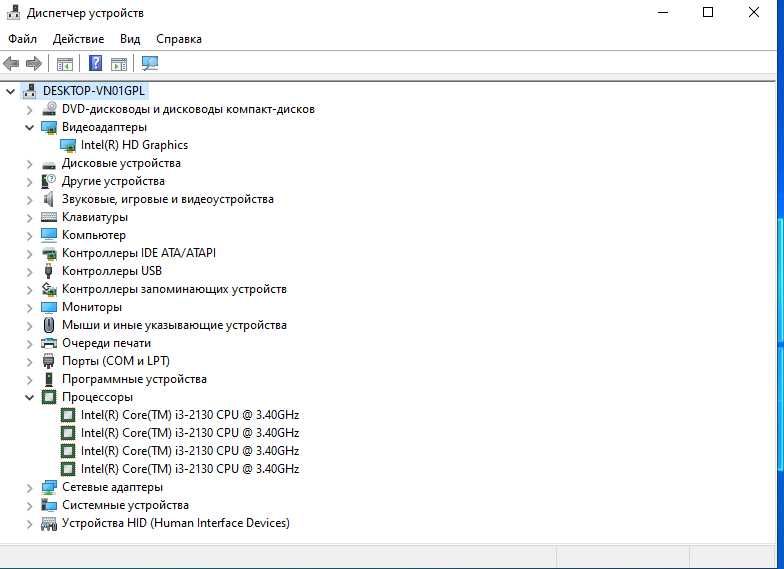The image size is (784, 569).
Task: Expand Контроллеры запоминающих устройств
Action: point(30,290)
